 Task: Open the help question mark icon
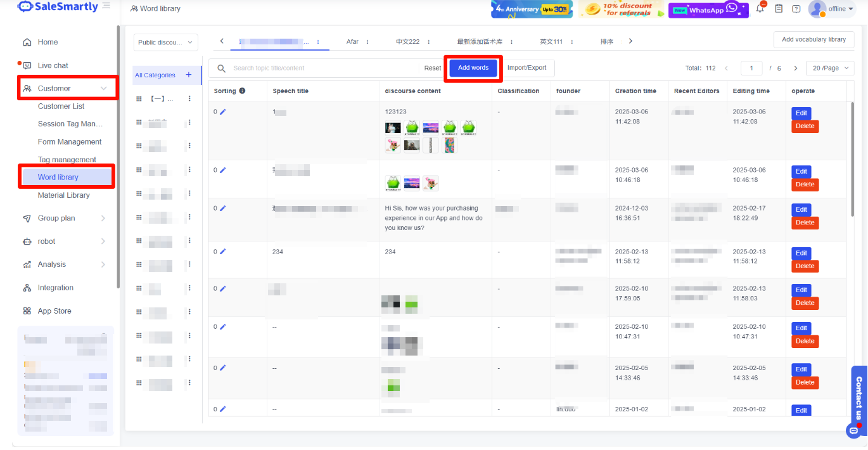coord(796,9)
